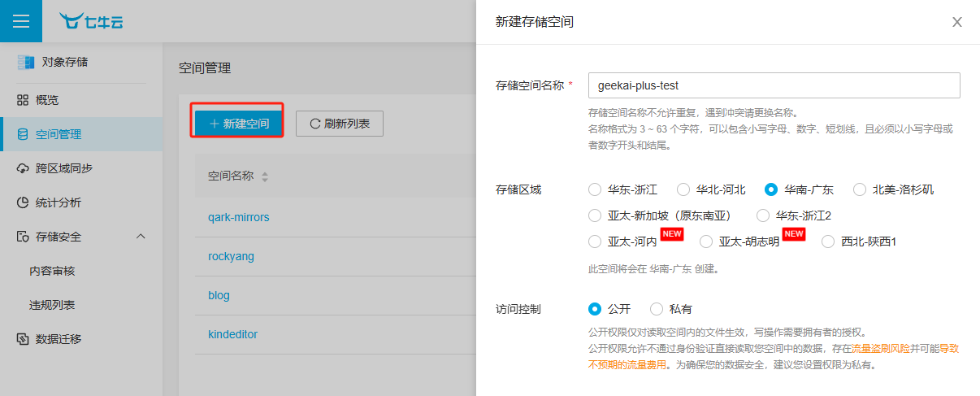
Task: Open the rockyang bucket
Action: (231, 256)
